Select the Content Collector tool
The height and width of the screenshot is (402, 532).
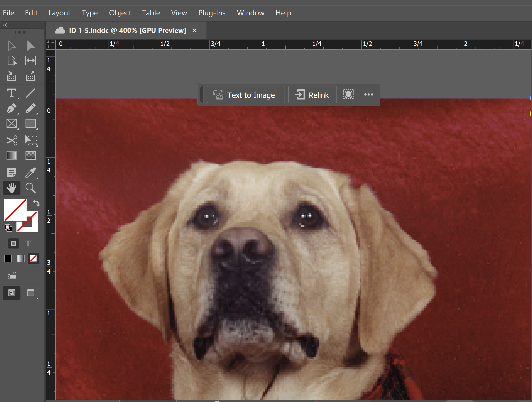click(12, 76)
